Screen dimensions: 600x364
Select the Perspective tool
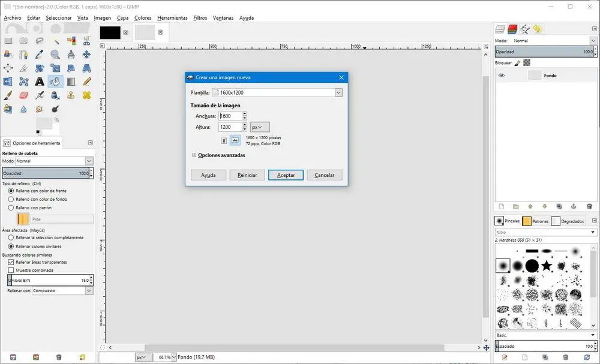coord(87,68)
